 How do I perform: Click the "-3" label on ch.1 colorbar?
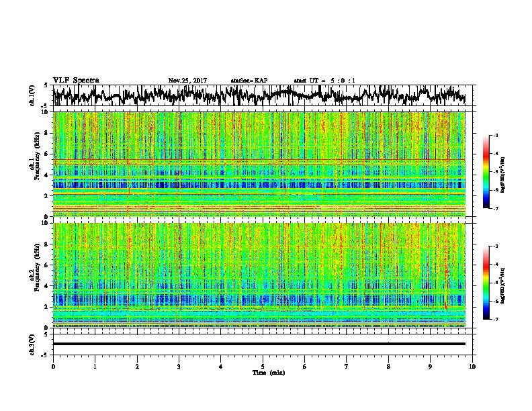496,136
